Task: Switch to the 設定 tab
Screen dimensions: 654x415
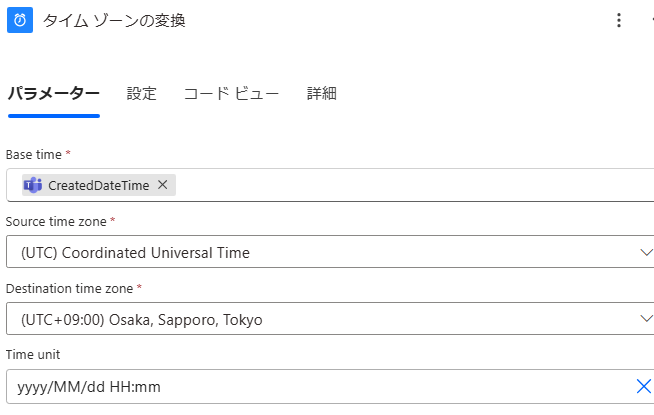Action: coord(142,94)
